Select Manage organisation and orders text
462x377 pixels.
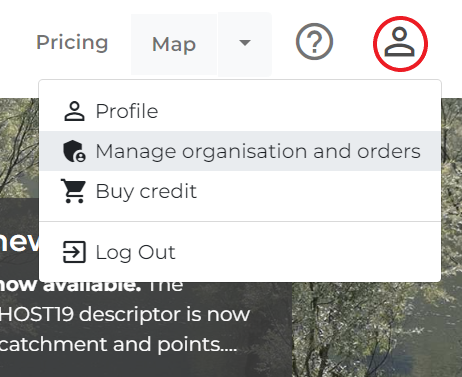click(x=258, y=151)
